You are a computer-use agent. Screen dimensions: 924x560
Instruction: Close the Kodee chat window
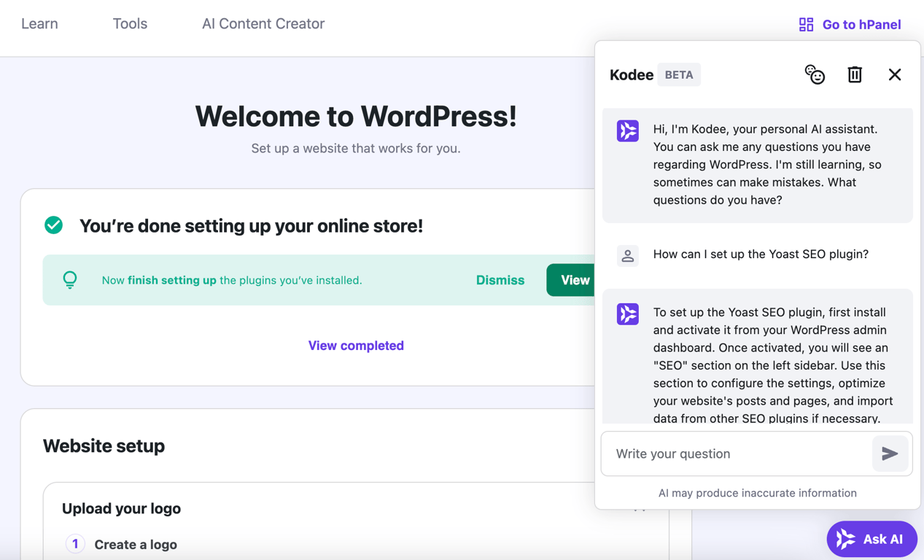tap(895, 74)
